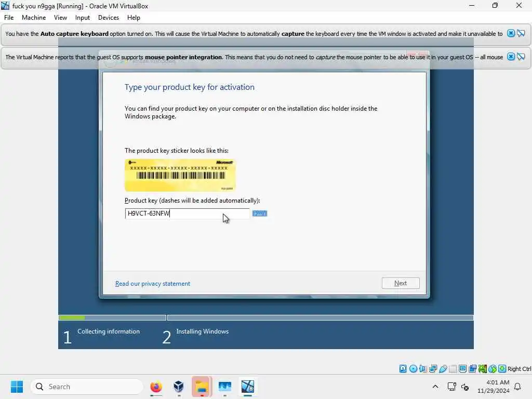Open the on-screen keyboard icon beside product key field
The width and height of the screenshot is (532, 399).
click(260, 214)
